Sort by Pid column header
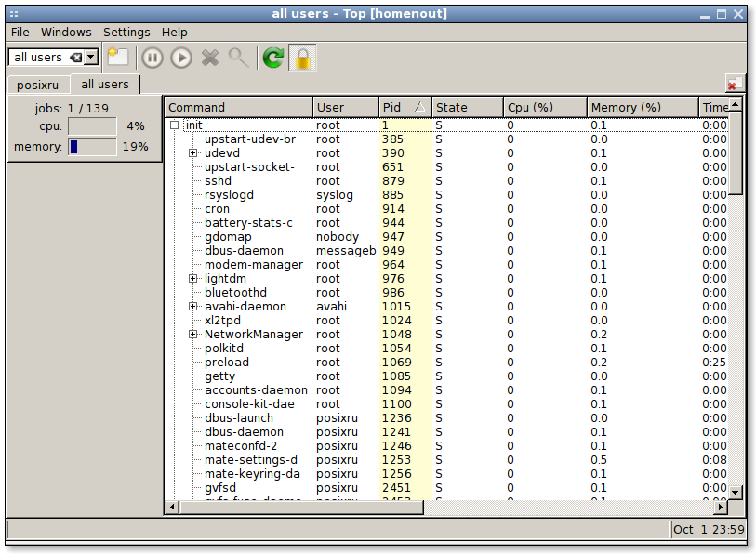This screenshot has width=756, height=554. [405, 107]
